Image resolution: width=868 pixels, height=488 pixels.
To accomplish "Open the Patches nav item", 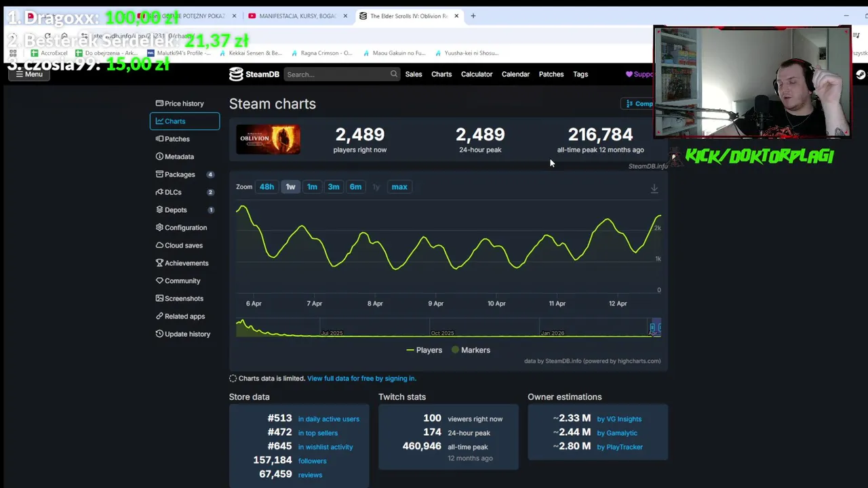I will point(551,74).
